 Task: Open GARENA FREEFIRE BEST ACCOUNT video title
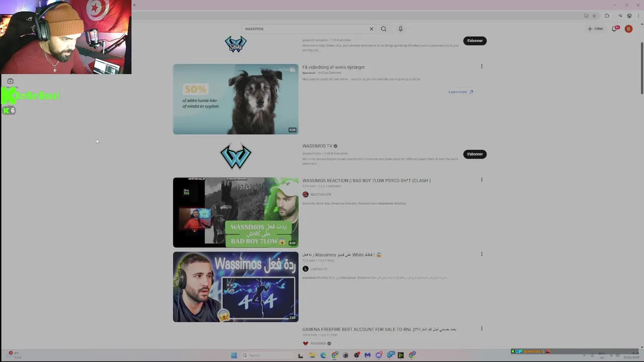coord(379,329)
